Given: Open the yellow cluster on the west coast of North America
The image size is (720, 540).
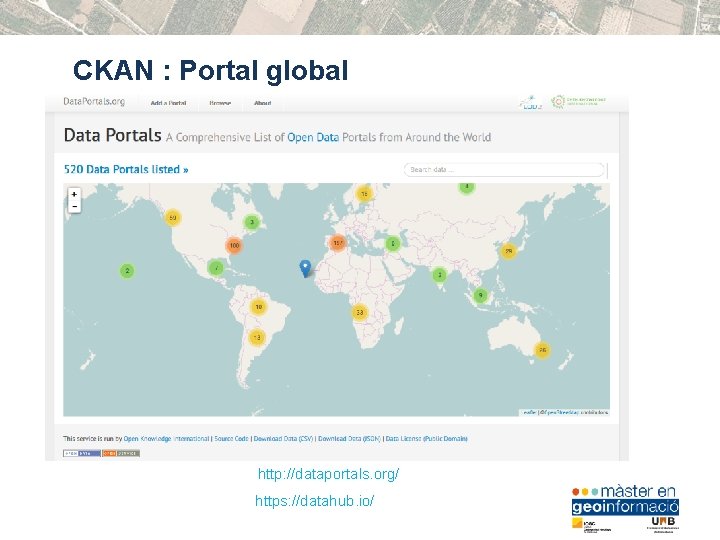Looking at the screenshot, I should pyautogui.click(x=173, y=217).
